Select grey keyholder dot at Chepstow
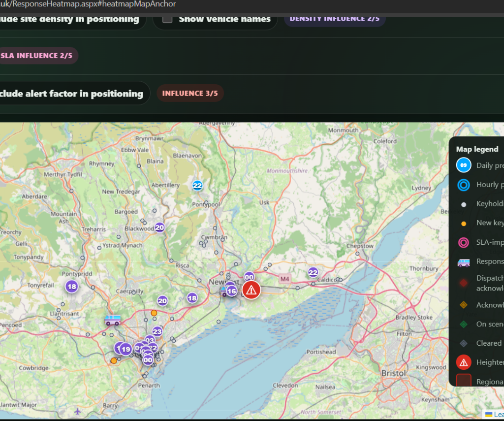The height and width of the screenshot is (421, 504). (357, 254)
